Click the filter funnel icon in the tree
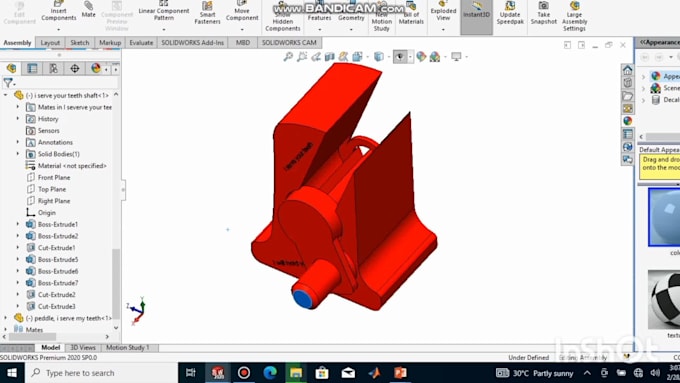This screenshot has height=383, width=680. coord(8,82)
